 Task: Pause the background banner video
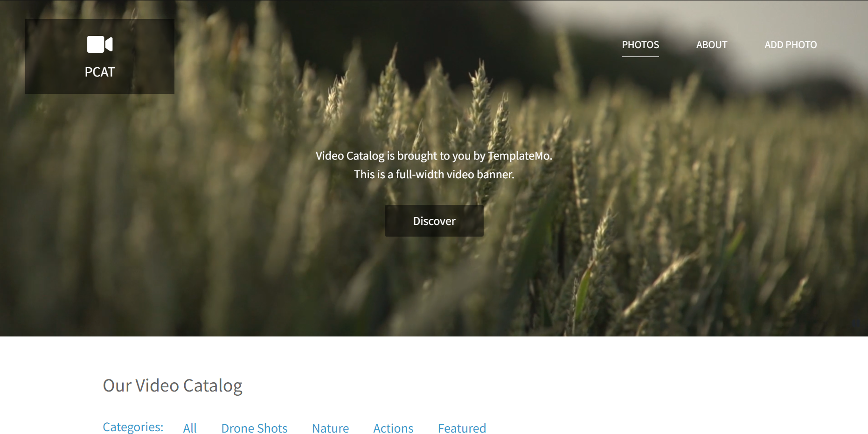[x=856, y=324]
